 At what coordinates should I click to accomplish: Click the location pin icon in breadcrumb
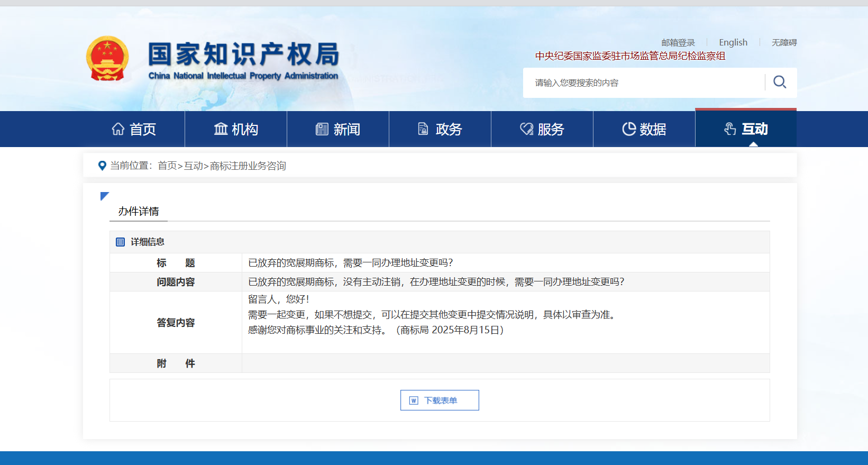pos(103,166)
